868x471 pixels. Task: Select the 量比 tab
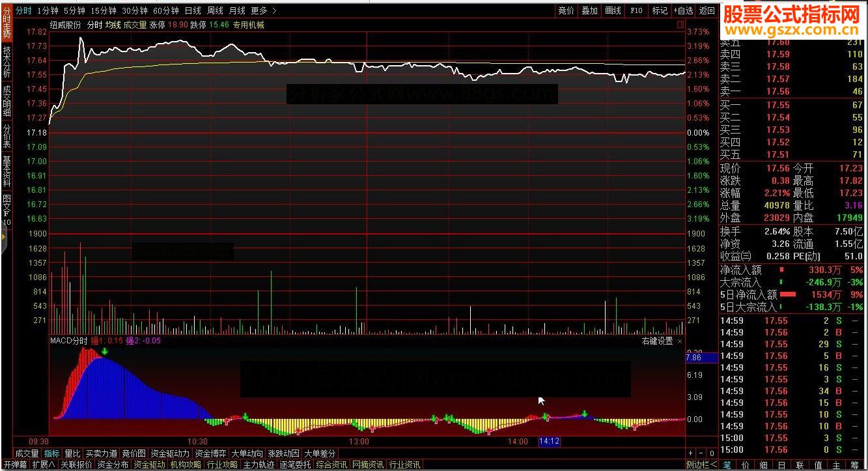point(73,453)
